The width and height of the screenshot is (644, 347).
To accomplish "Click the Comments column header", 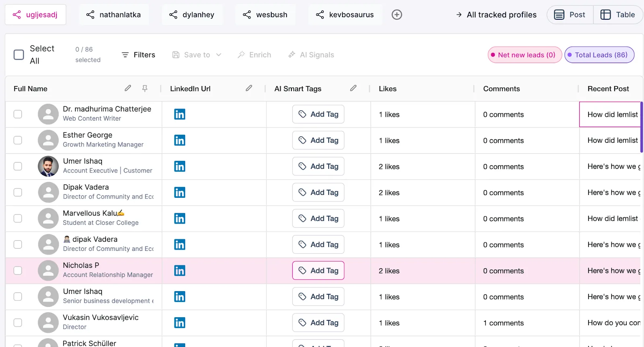I will coord(502,88).
